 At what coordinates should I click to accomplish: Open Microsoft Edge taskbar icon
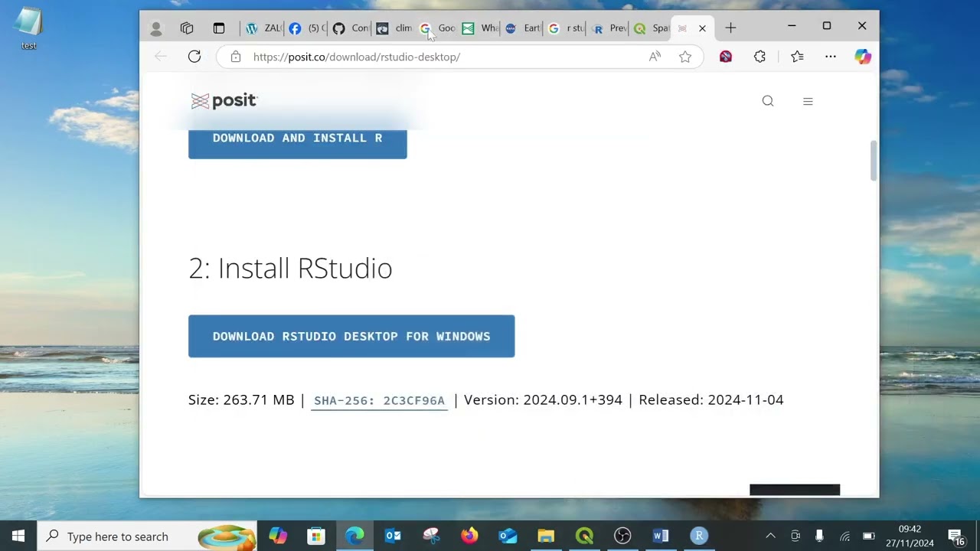click(354, 536)
